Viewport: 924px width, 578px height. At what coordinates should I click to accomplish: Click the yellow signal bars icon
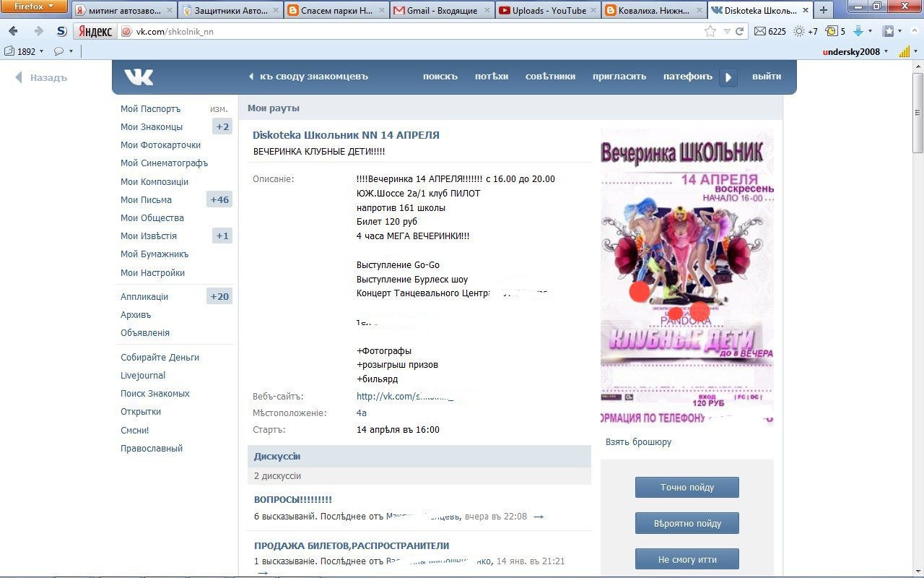904,51
